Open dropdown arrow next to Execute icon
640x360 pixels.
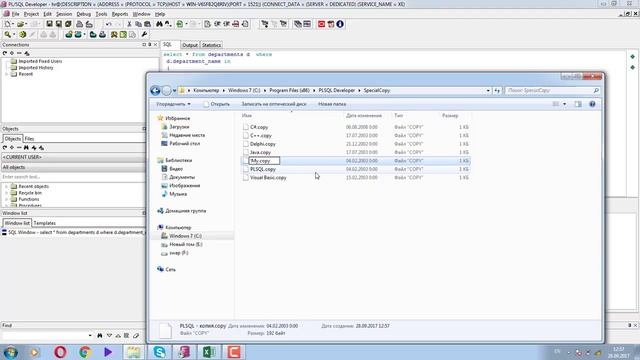(186, 24)
